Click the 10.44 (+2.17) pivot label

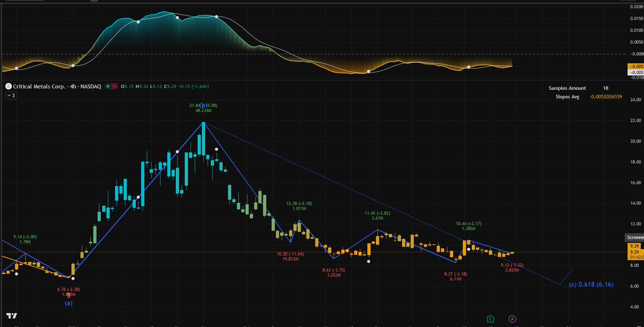(x=469, y=223)
